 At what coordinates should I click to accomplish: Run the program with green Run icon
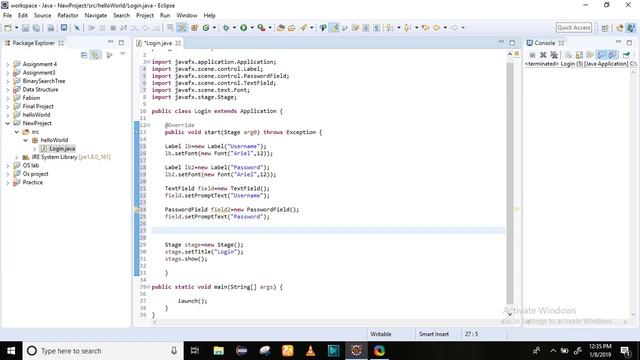(x=244, y=28)
